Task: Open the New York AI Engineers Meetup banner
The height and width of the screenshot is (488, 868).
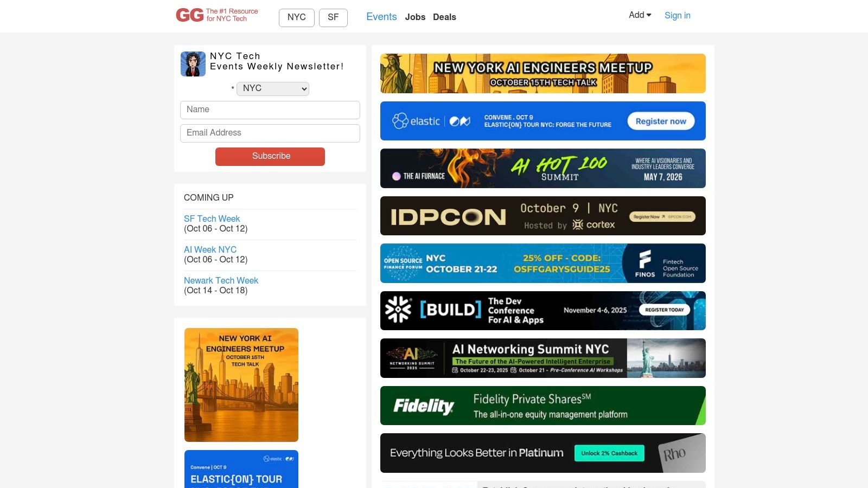Action: pos(543,73)
